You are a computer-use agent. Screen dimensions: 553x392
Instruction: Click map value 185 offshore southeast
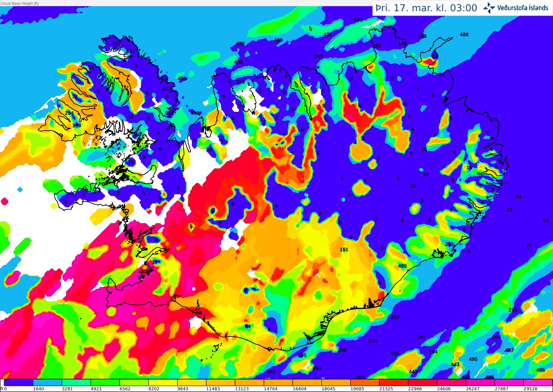point(420,337)
